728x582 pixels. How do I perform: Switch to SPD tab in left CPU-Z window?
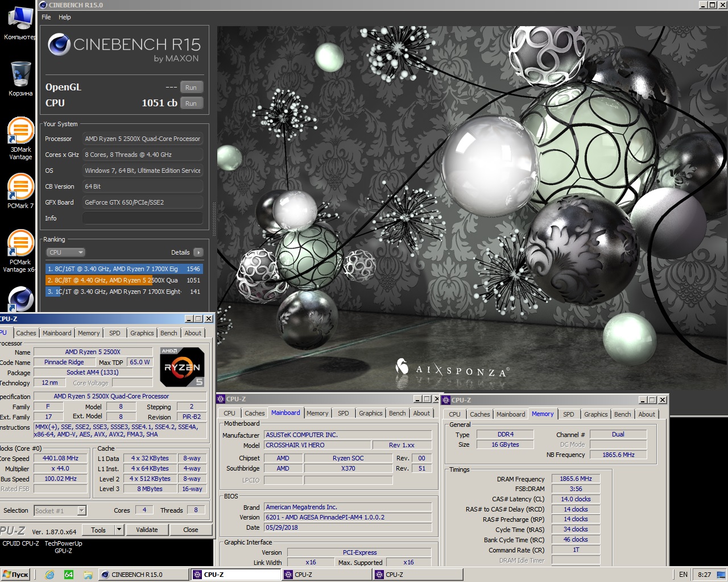click(115, 333)
